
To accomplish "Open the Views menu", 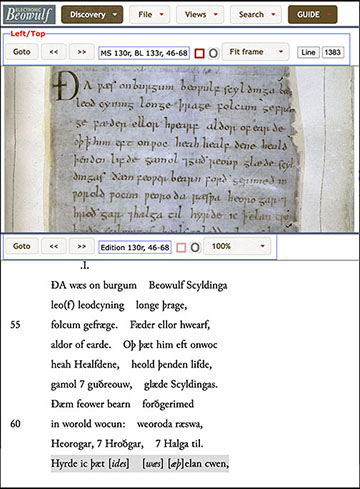I will [200, 15].
